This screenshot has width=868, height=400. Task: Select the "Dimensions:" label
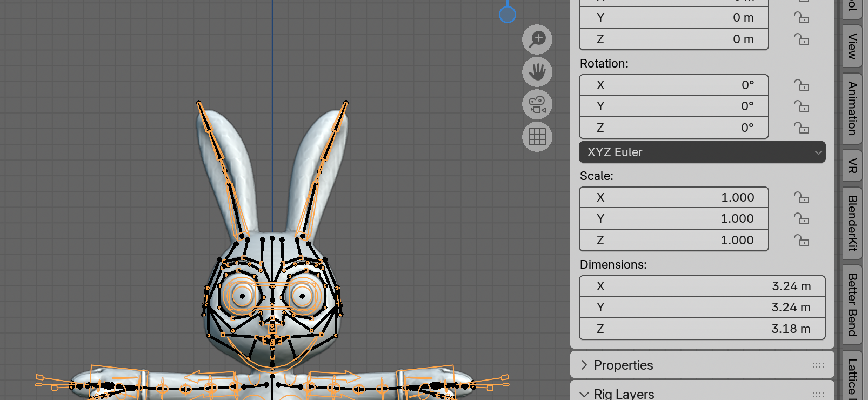[613, 265]
